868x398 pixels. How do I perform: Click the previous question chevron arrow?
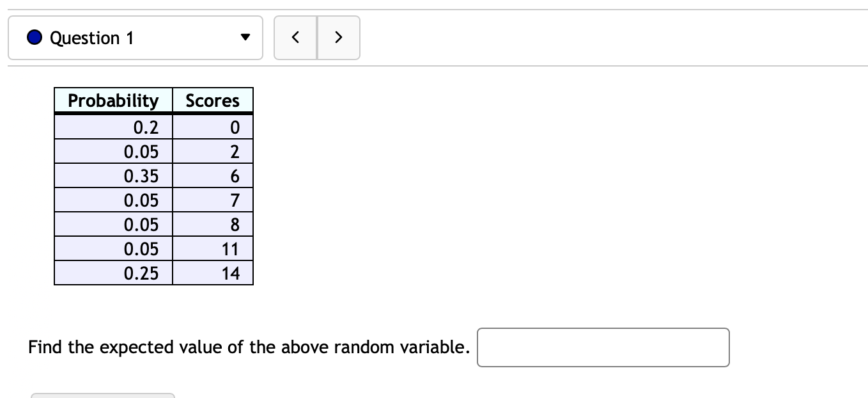[295, 37]
